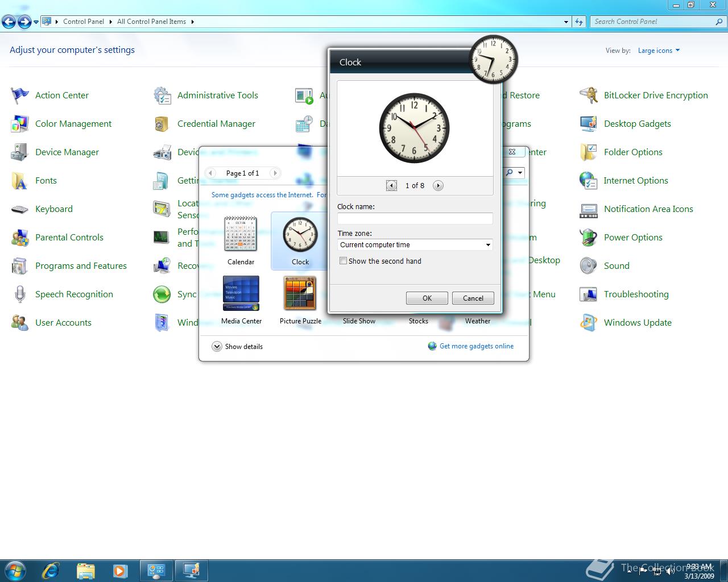Open recent pages dropdown beside Forward
Image resolution: width=728 pixels, height=582 pixels.
[x=36, y=22]
